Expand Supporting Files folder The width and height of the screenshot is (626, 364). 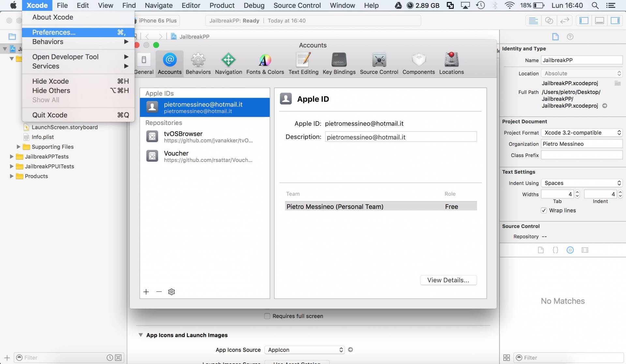coord(19,147)
